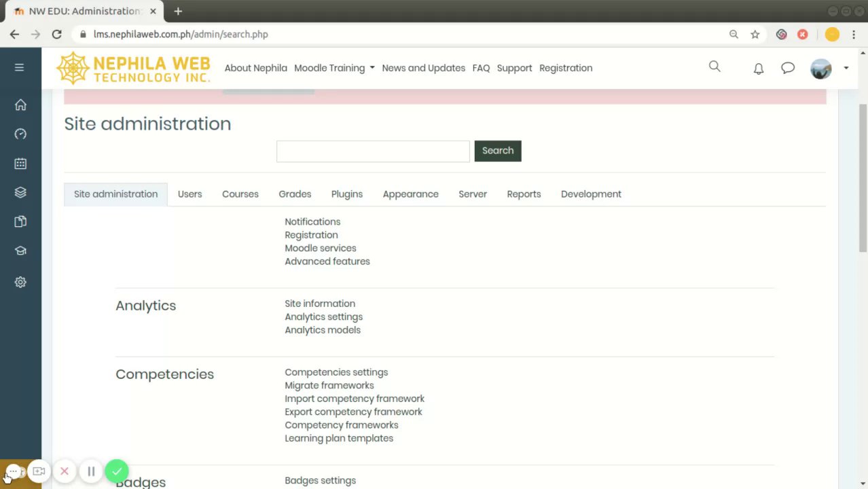Screen dimensions: 868x489
Task: Click the browser address bar URL
Action: [x=181, y=34]
